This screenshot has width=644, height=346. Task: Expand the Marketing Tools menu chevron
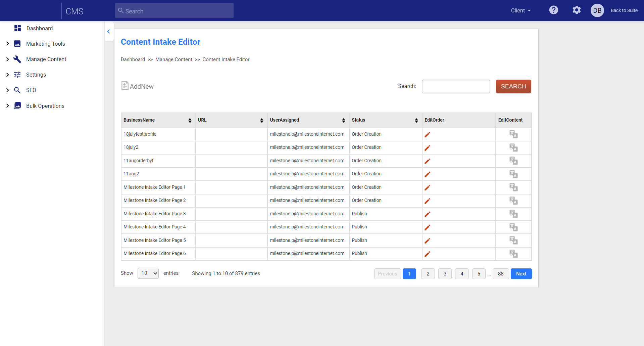point(7,44)
